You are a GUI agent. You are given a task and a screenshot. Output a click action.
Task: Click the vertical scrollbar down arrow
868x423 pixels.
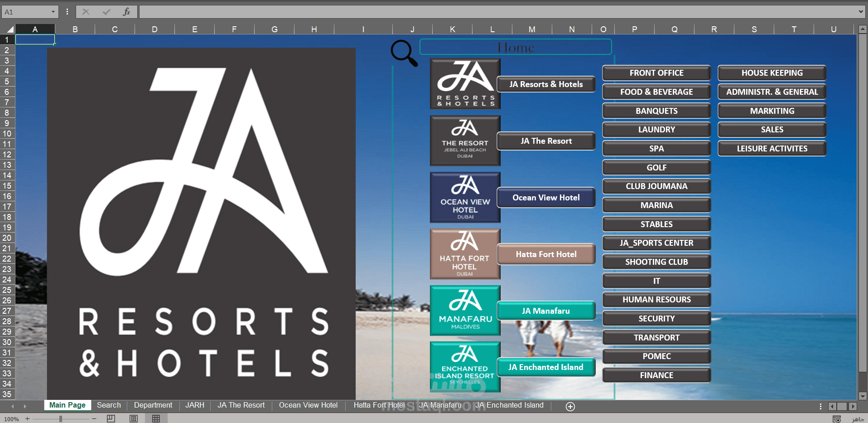coord(863,396)
